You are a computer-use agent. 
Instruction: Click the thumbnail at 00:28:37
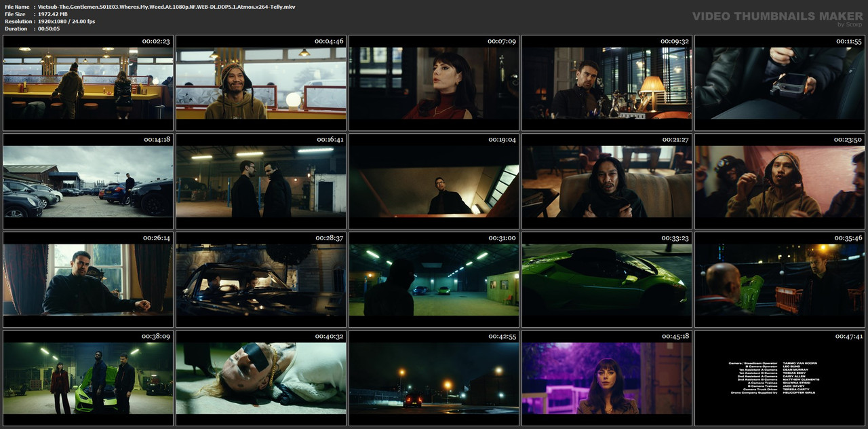tap(261, 280)
